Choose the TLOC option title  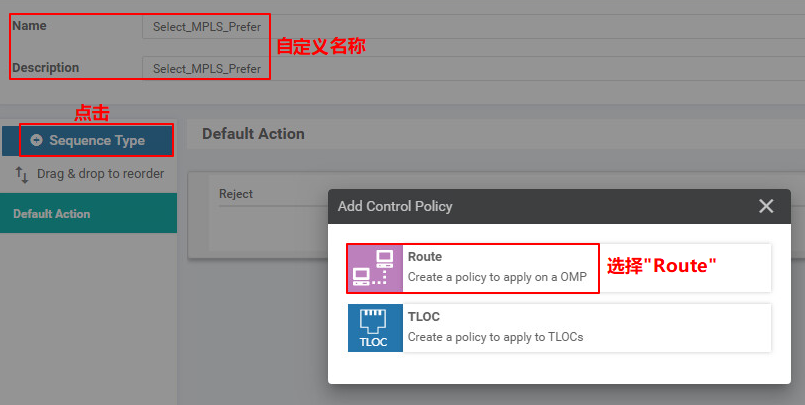424,317
